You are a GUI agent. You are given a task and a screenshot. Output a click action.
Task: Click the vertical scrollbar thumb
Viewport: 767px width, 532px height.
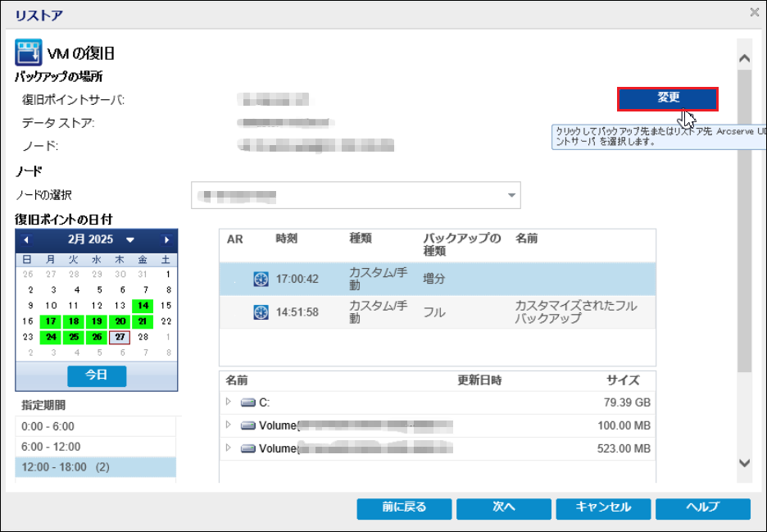point(745,221)
